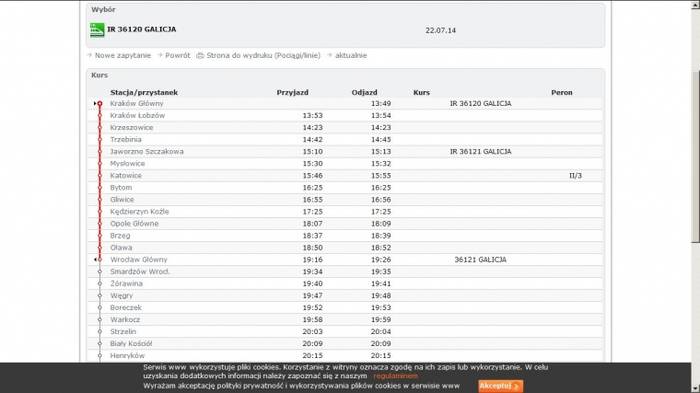Open Brzeg station entry

(x=120, y=236)
